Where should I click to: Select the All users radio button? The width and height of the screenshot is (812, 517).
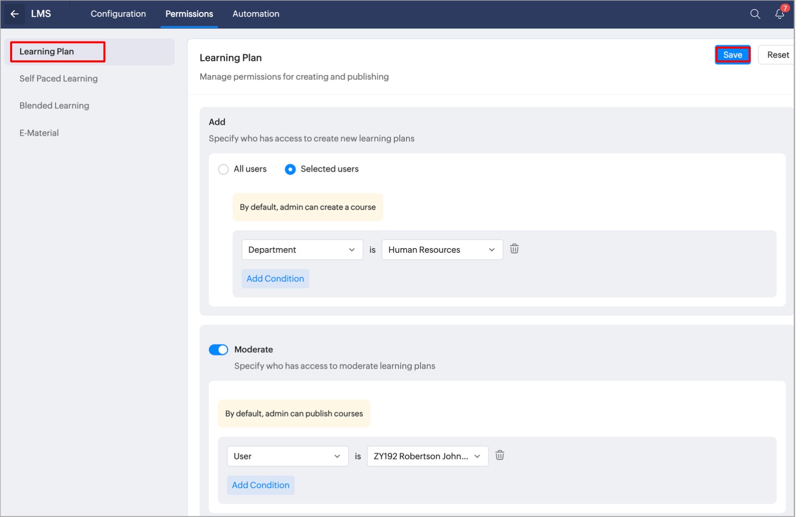tap(223, 169)
